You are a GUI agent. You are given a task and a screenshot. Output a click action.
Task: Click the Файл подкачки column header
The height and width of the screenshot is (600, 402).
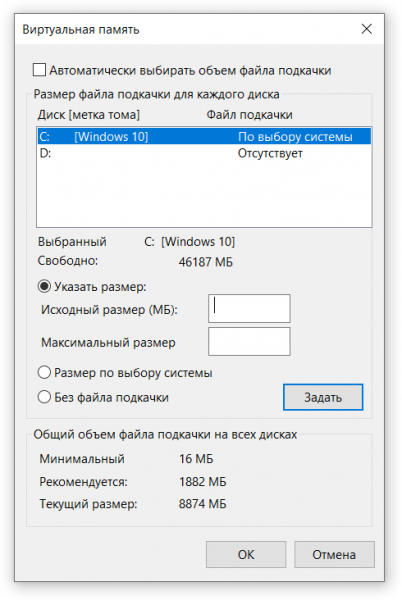(x=249, y=115)
